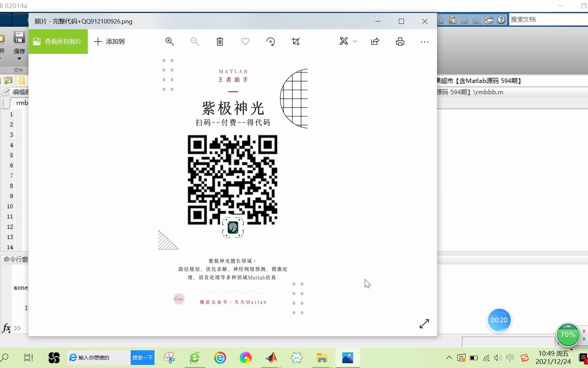Screen dimensions: 588x368
Task: Open the blue Internet Explorer taskbar icon
Action: click(x=220, y=358)
